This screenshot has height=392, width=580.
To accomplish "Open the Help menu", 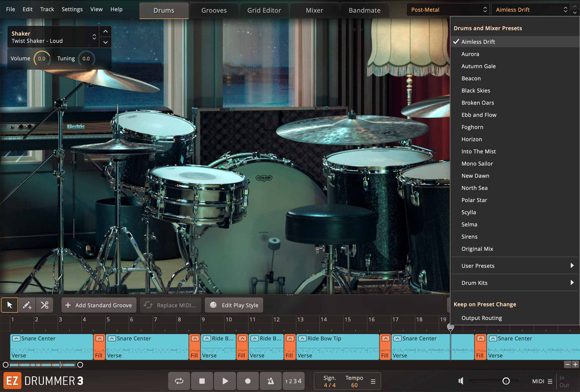I will (x=116, y=9).
